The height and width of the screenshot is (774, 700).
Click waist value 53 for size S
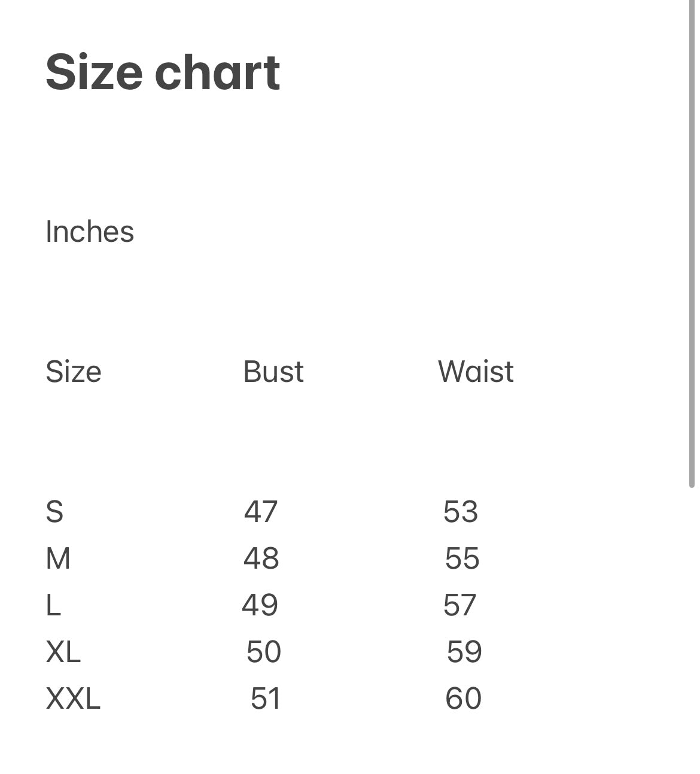[461, 512]
